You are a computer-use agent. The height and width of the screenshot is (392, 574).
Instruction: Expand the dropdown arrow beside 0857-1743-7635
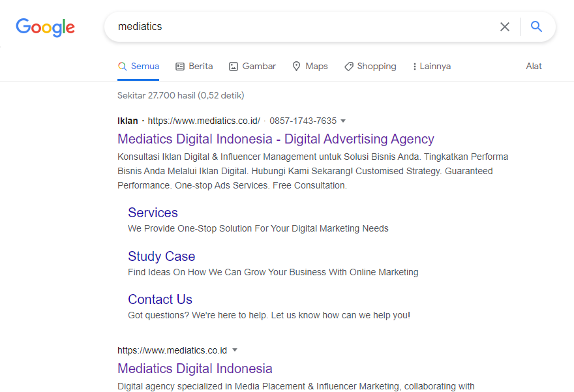[344, 121]
